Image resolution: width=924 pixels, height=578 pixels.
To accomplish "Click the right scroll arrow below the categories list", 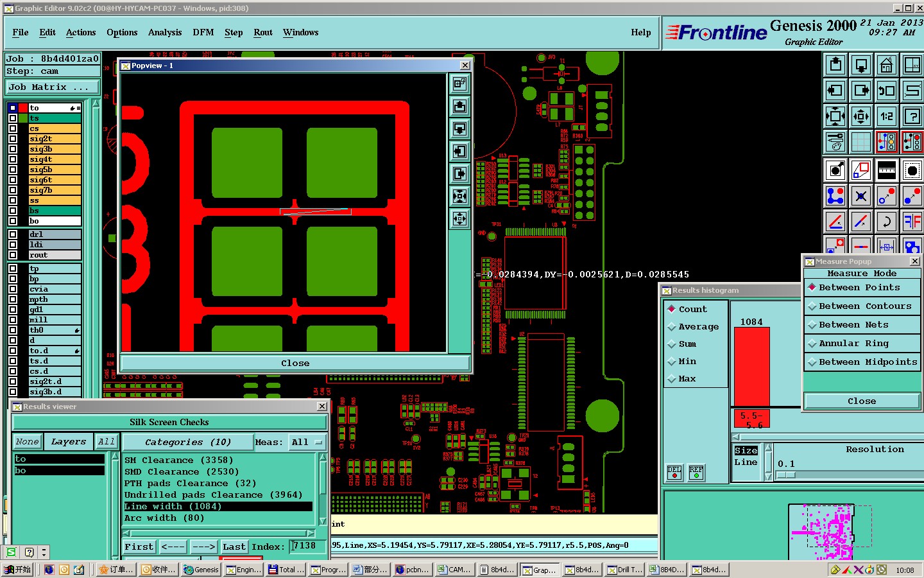I will click(311, 533).
